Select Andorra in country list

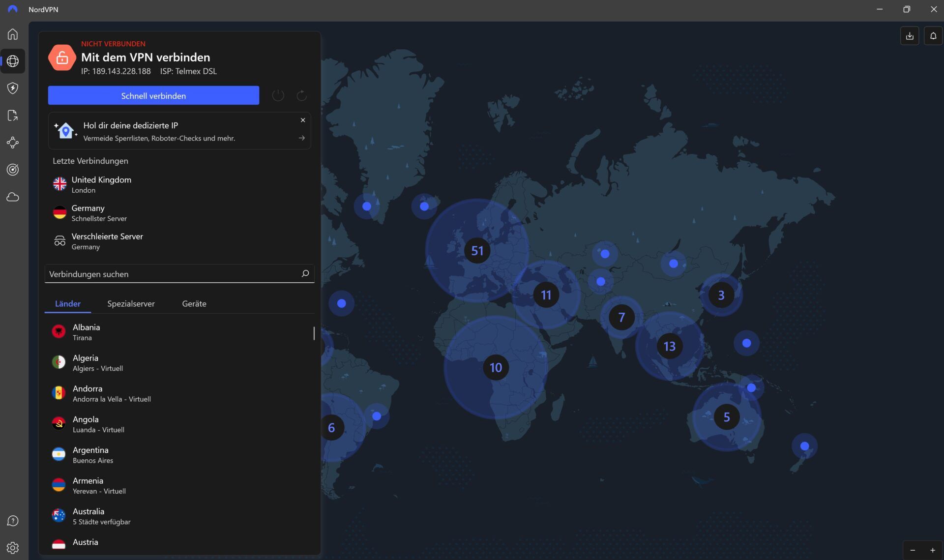(x=179, y=393)
